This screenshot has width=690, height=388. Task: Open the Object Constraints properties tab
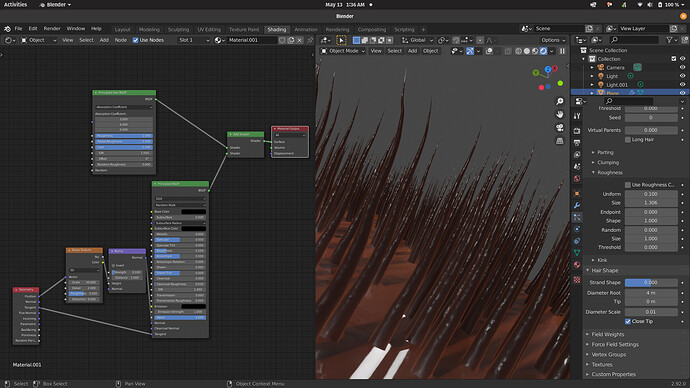coord(577,241)
